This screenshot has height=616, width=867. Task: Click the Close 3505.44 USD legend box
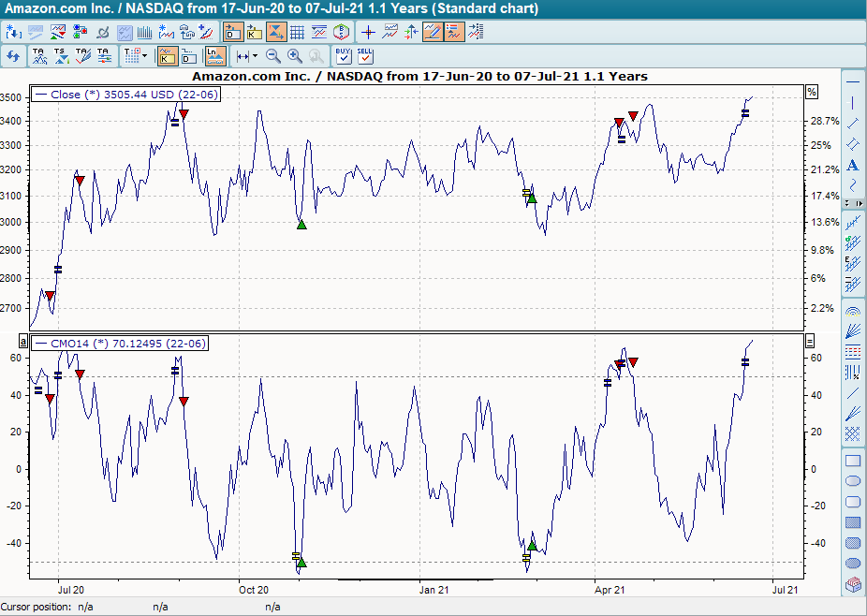(125, 95)
